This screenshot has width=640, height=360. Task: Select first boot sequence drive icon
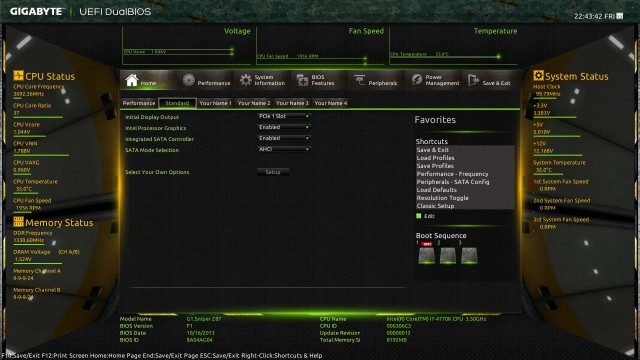click(x=427, y=256)
